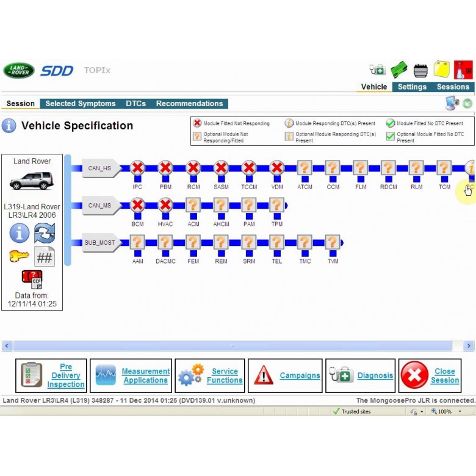Click the Land Rover vehicle thumbnail image

[32, 180]
